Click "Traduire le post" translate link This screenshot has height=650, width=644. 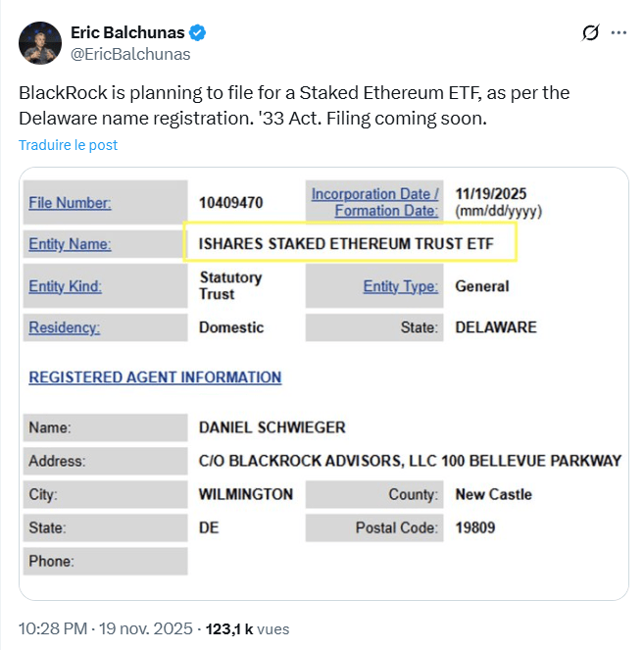click(x=68, y=144)
